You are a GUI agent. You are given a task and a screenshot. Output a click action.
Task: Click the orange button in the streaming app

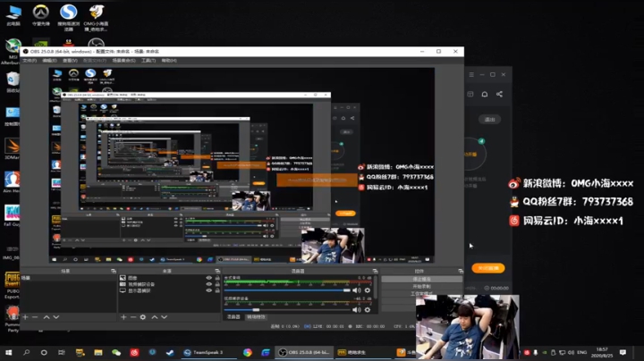click(x=488, y=268)
